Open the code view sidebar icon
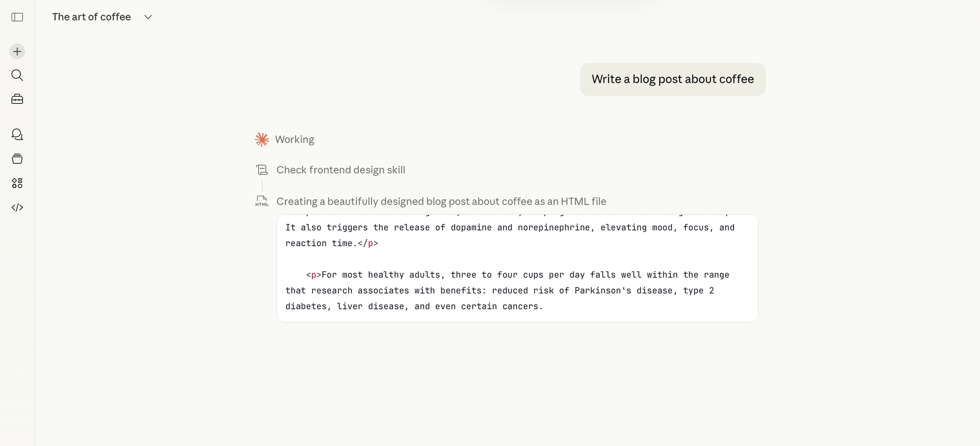Screen dimensions: 980x446 (17, 207)
